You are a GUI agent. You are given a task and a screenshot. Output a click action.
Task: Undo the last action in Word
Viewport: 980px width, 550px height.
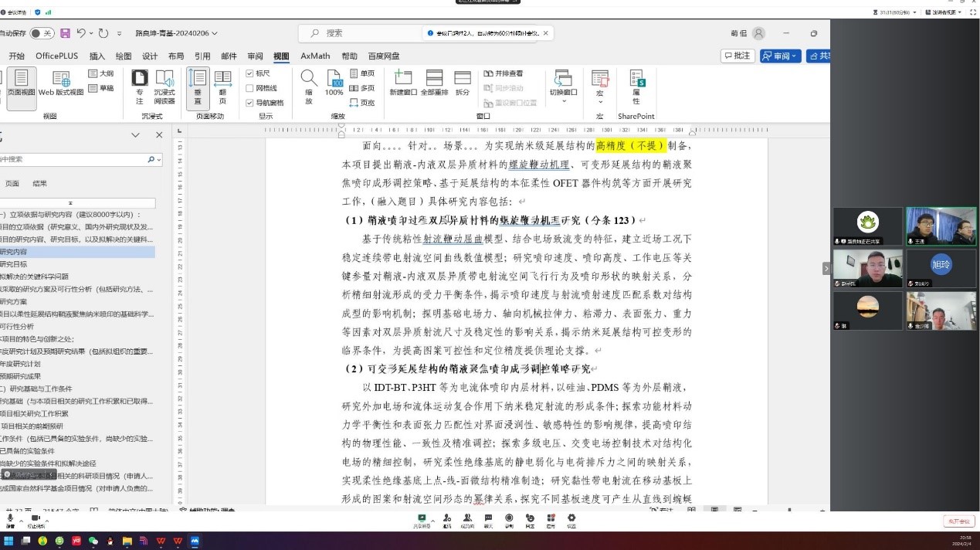(x=81, y=33)
